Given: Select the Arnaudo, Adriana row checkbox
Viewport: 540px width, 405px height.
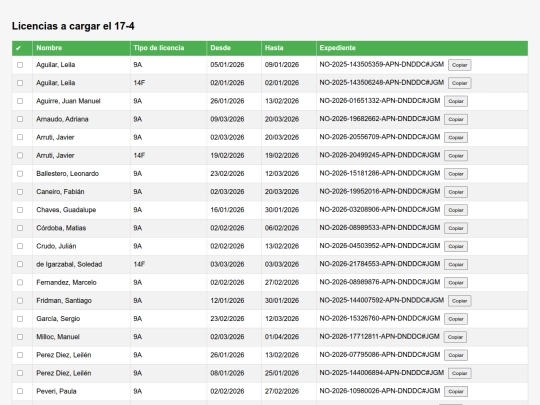Looking at the screenshot, I should (x=20, y=119).
